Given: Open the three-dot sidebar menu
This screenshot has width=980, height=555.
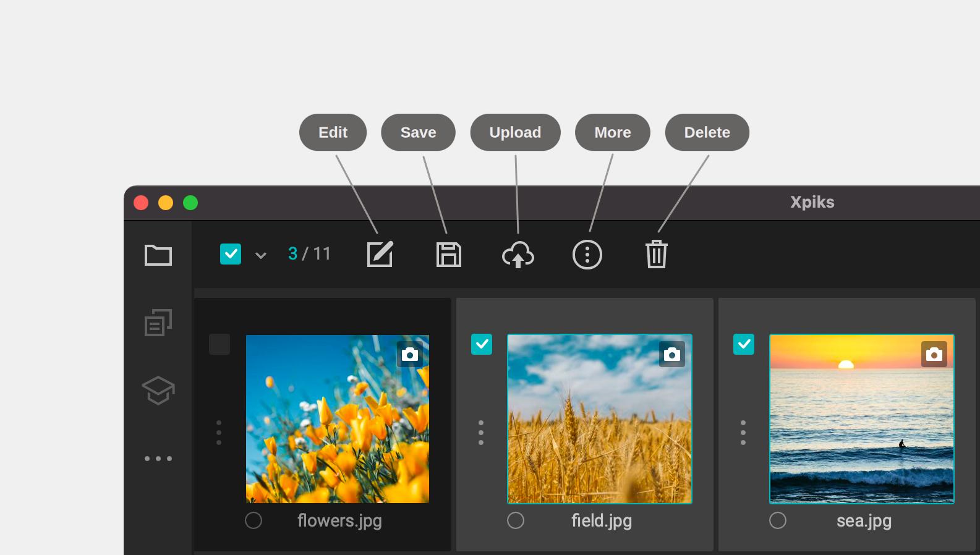Looking at the screenshot, I should pos(158,459).
